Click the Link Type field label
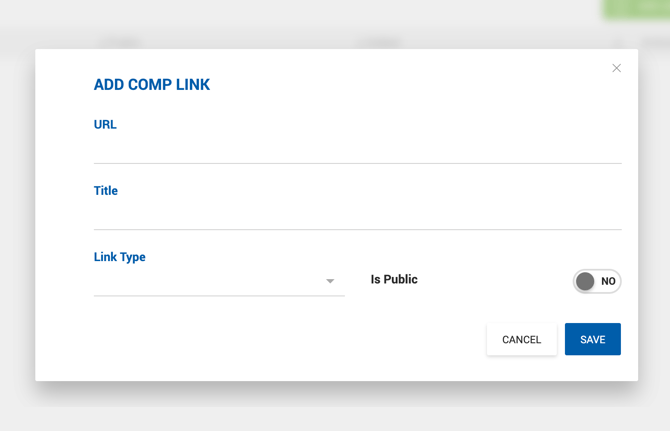Screen dimensions: 670x431 pyautogui.click(x=120, y=257)
